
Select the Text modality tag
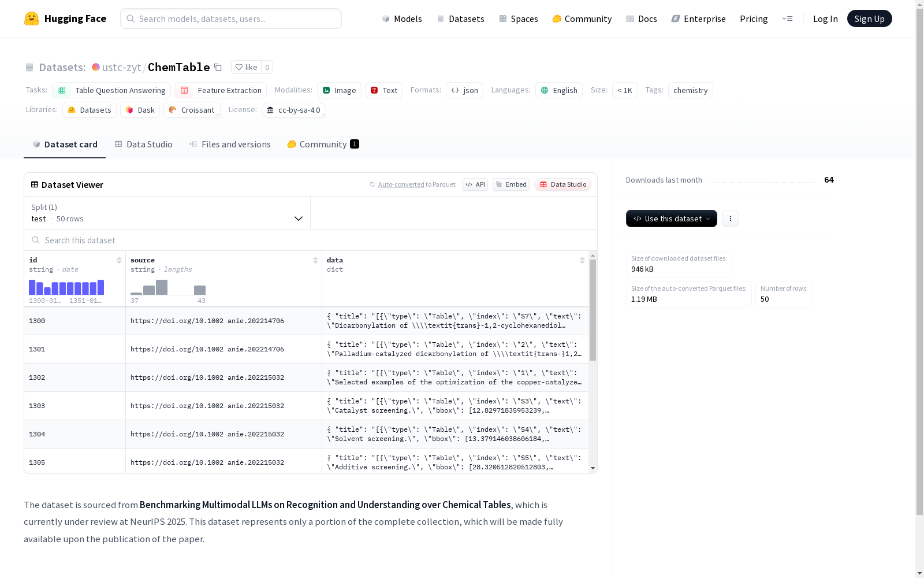(x=383, y=90)
